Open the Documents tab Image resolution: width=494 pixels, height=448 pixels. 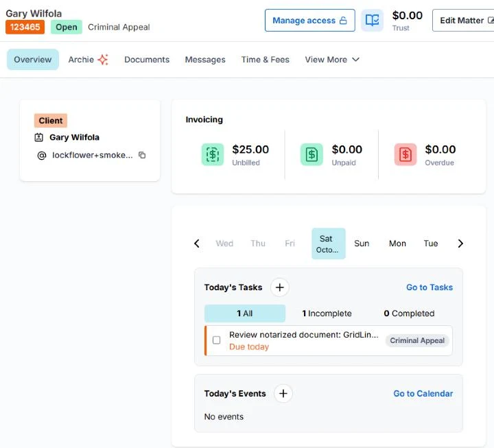point(147,60)
